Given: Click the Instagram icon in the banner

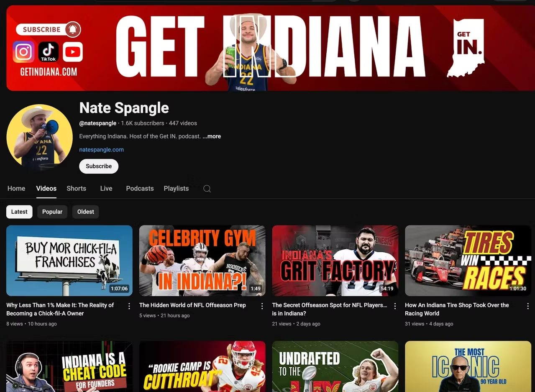Looking at the screenshot, I should (x=23, y=52).
